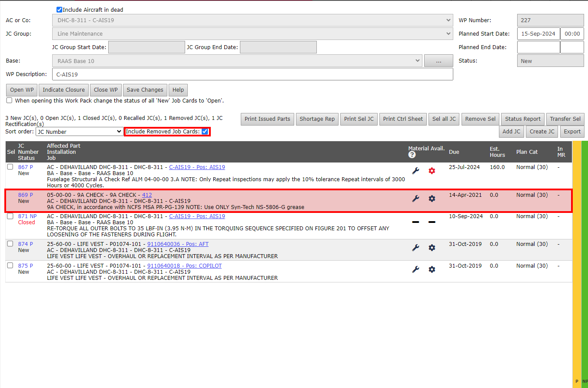Click the gear icon for JC 875
The image size is (588, 388).
coord(432,269)
